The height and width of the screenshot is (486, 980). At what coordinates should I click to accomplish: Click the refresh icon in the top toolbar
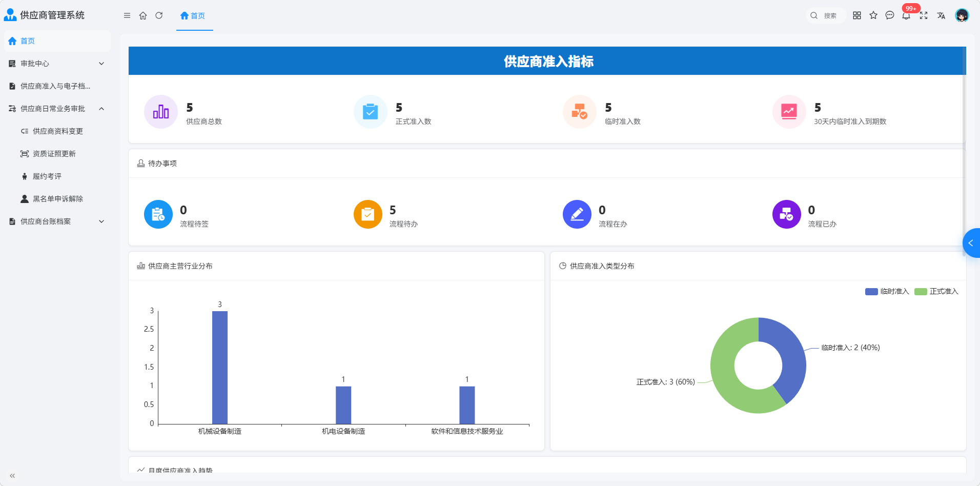(159, 15)
